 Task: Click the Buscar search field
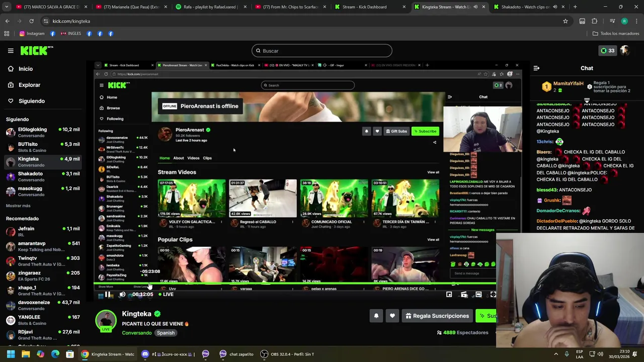coord(321,51)
